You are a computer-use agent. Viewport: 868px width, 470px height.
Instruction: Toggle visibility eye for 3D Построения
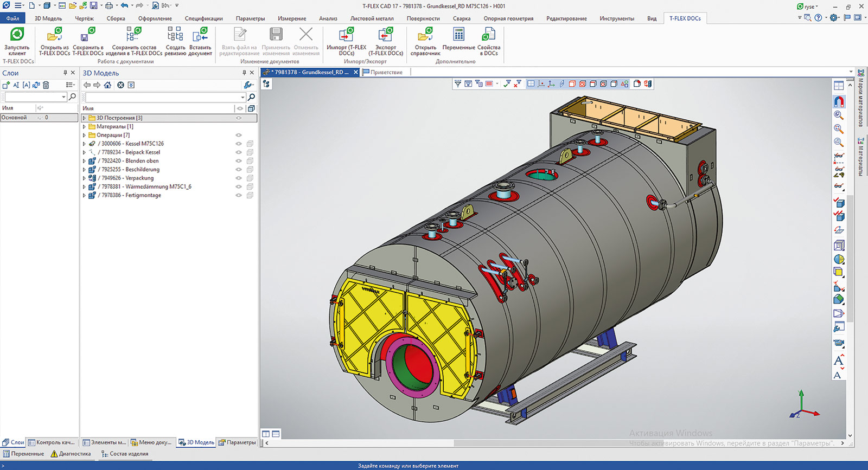238,118
